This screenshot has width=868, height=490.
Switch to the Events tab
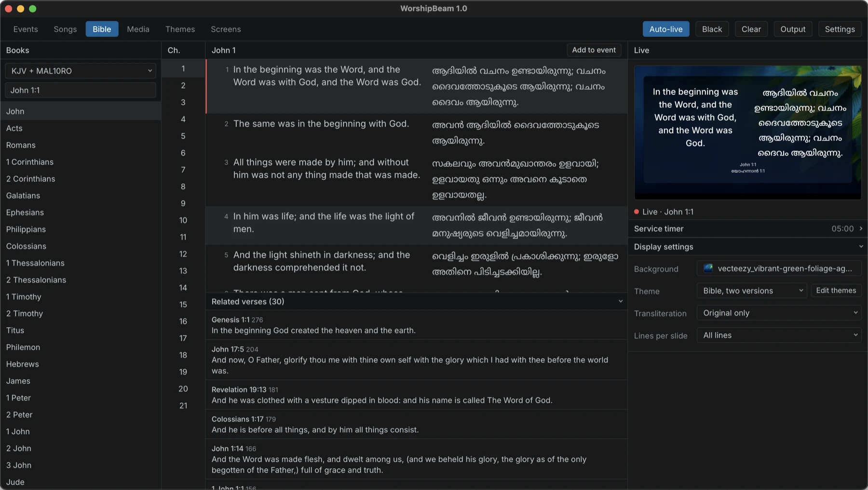(26, 29)
